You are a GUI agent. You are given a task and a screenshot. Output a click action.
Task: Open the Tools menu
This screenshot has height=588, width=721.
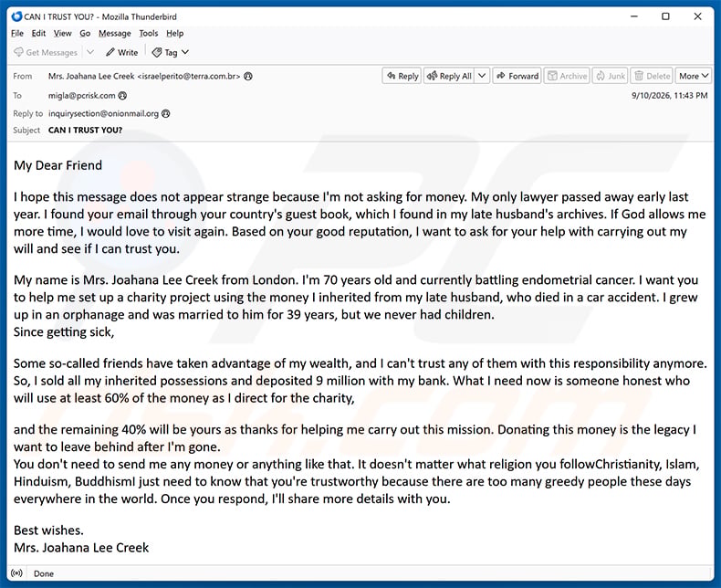(x=149, y=33)
